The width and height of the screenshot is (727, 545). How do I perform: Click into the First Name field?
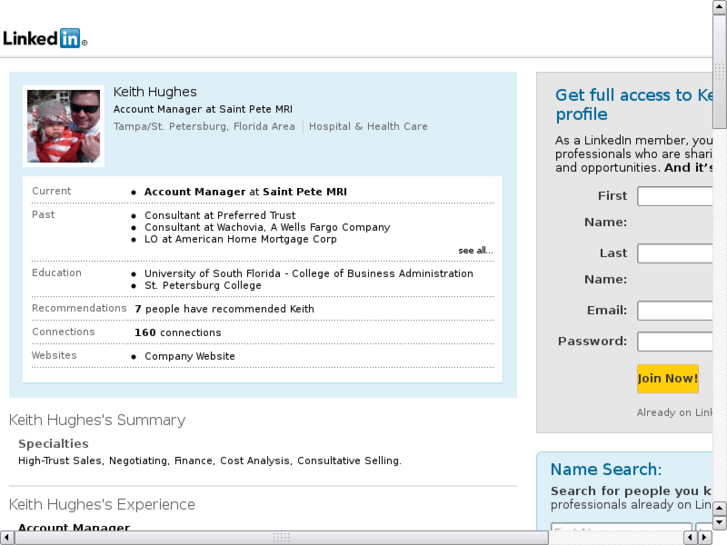[675, 196]
